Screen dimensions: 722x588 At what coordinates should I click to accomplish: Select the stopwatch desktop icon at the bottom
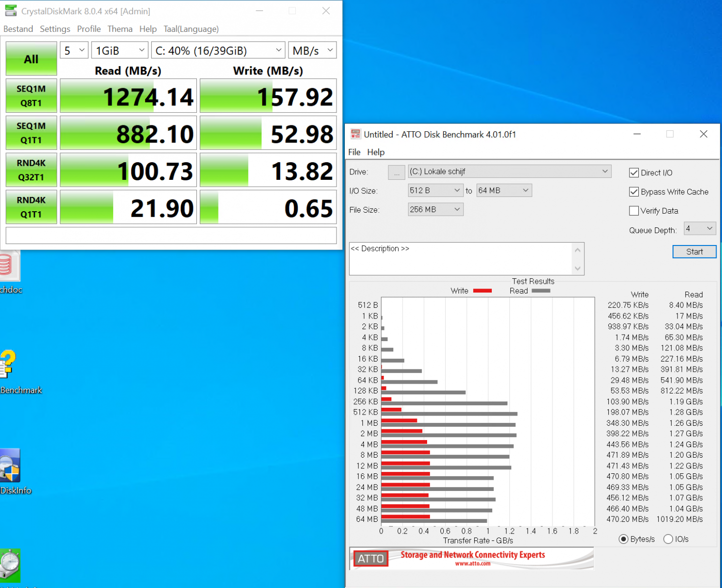10,566
